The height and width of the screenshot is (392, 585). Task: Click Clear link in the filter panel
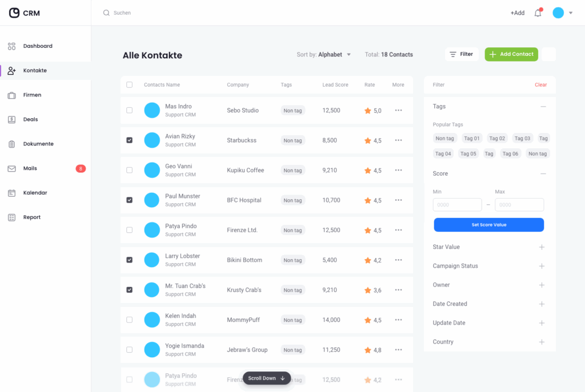[x=540, y=85]
